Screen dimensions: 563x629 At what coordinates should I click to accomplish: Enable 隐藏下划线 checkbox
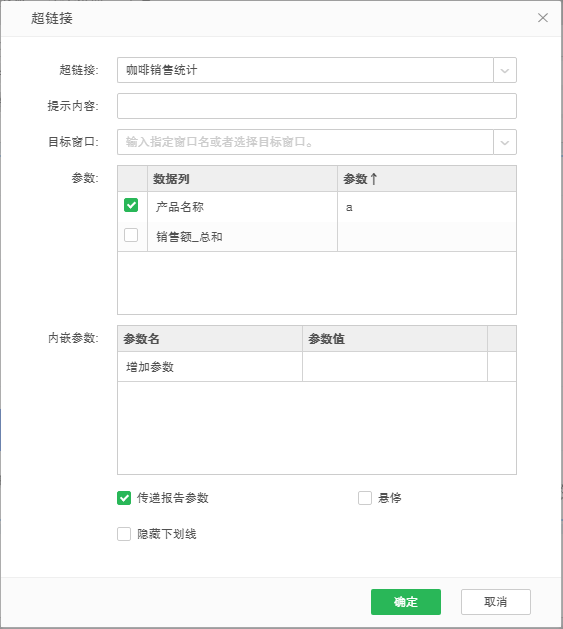(124, 534)
